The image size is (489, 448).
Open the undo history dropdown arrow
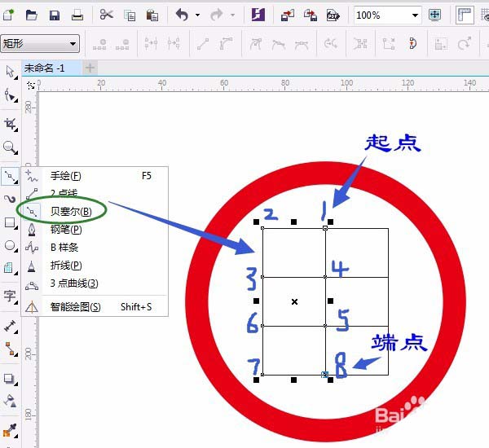click(x=197, y=15)
